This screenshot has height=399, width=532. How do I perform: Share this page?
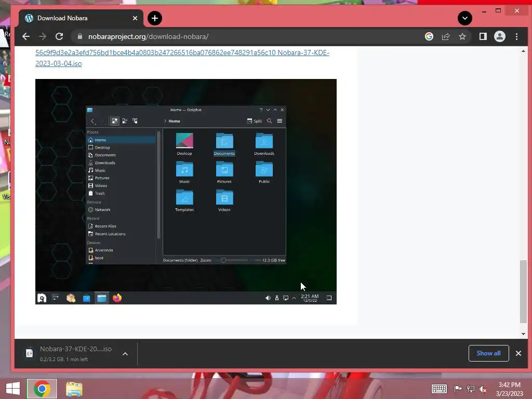[x=446, y=37]
